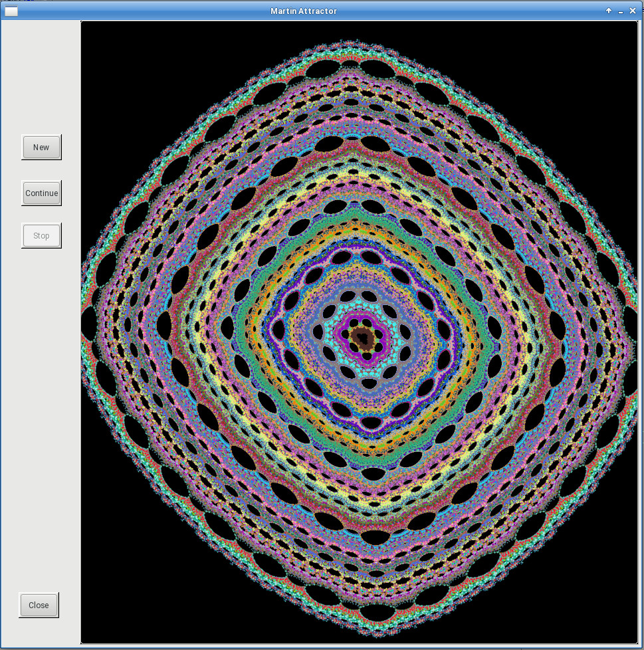Click the dark brown core of the attractor

[362, 338]
